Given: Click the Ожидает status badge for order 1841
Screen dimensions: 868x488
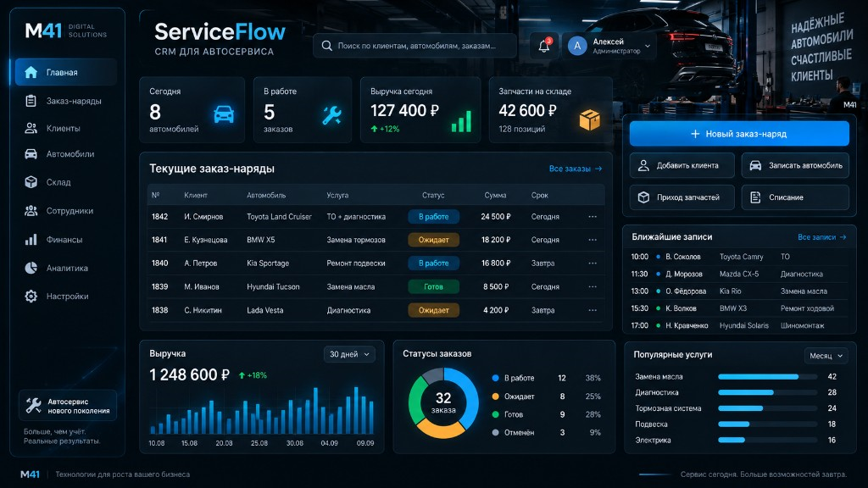Looking at the screenshot, I should click(x=433, y=240).
